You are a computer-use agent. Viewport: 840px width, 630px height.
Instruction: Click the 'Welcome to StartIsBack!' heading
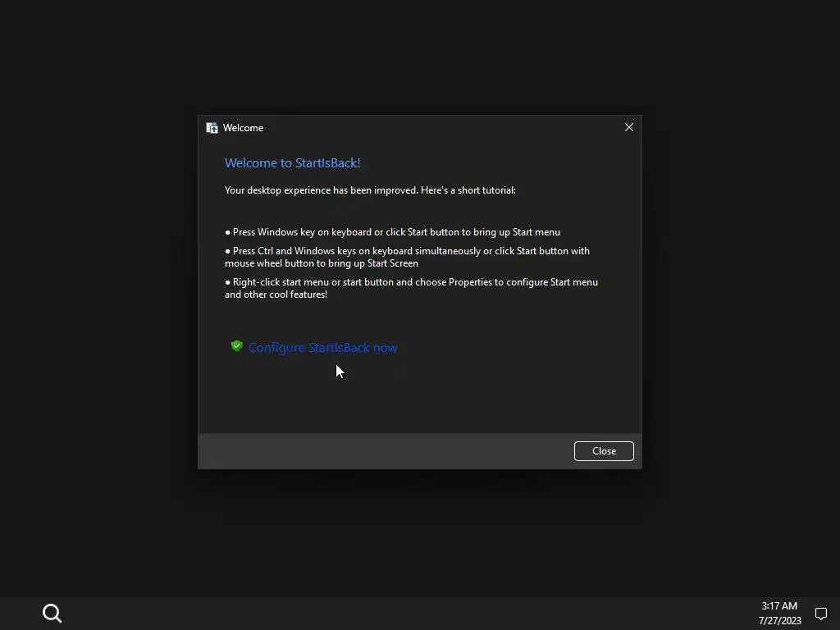click(293, 163)
